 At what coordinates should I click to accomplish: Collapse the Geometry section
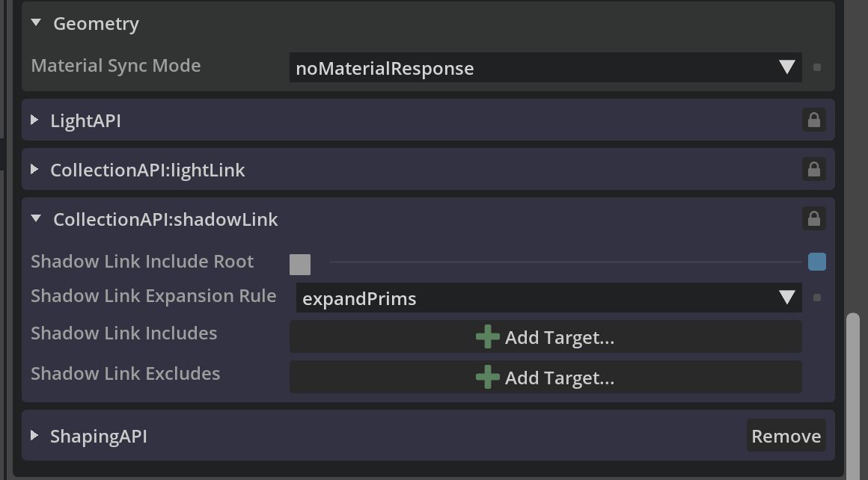click(36, 24)
